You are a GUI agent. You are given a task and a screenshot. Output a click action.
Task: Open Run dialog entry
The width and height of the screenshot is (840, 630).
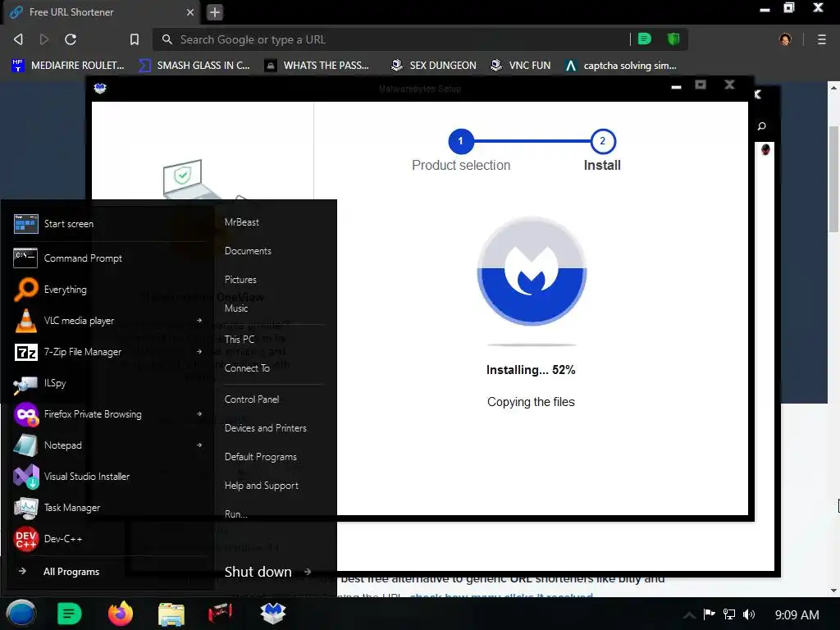pyautogui.click(x=236, y=514)
